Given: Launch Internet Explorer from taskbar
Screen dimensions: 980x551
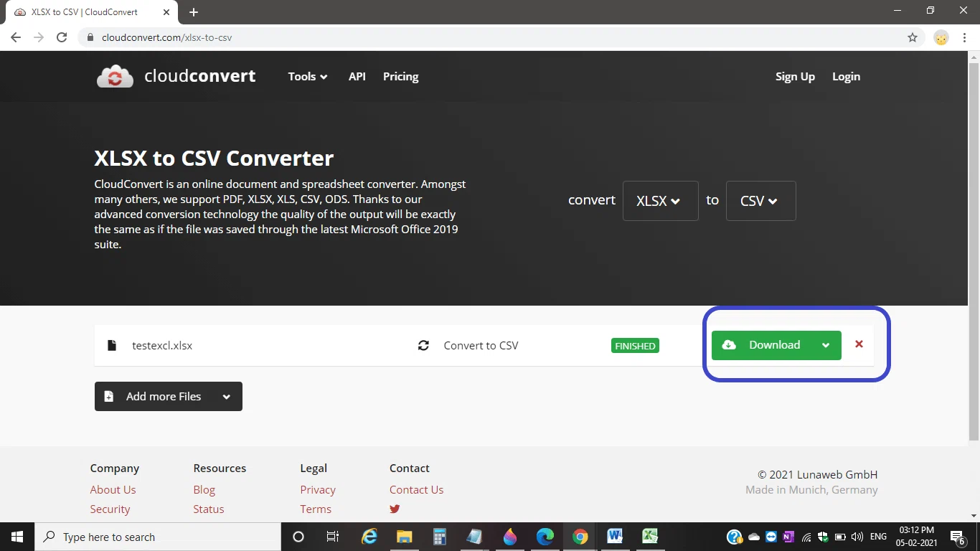Looking at the screenshot, I should click(369, 537).
